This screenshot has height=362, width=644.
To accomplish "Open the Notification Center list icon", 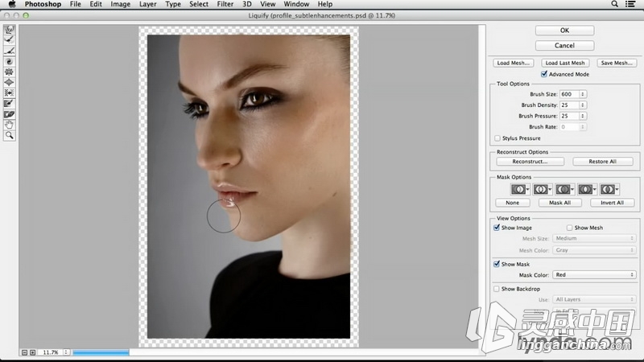I will tap(630, 4).
